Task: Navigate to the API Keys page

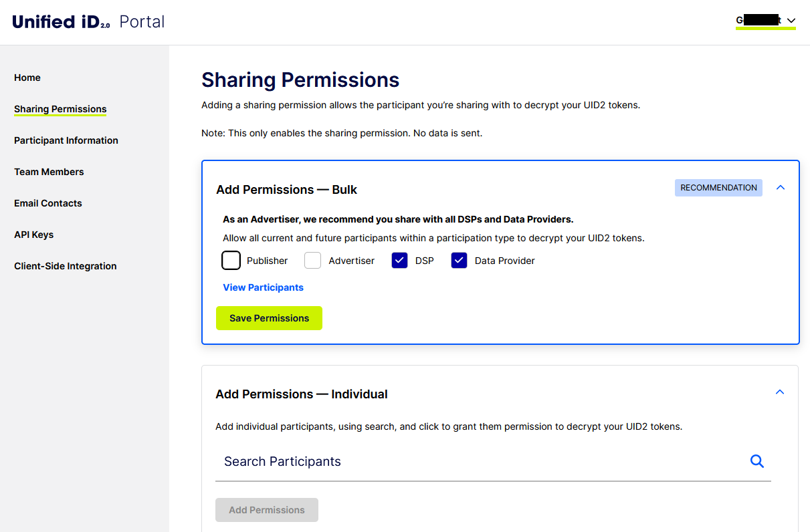Action: [33, 235]
